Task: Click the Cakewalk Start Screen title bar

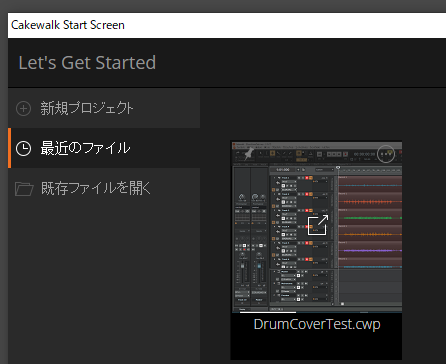Action: (x=227, y=25)
